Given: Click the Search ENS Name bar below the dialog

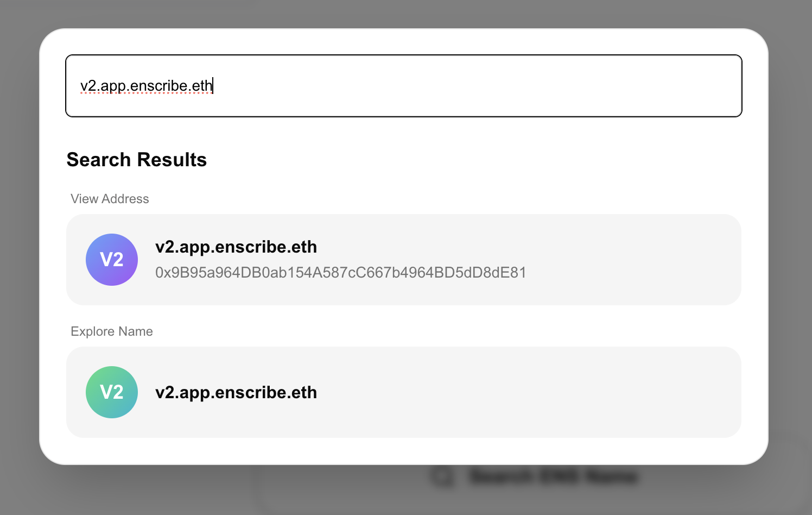Looking at the screenshot, I should tap(553, 476).
